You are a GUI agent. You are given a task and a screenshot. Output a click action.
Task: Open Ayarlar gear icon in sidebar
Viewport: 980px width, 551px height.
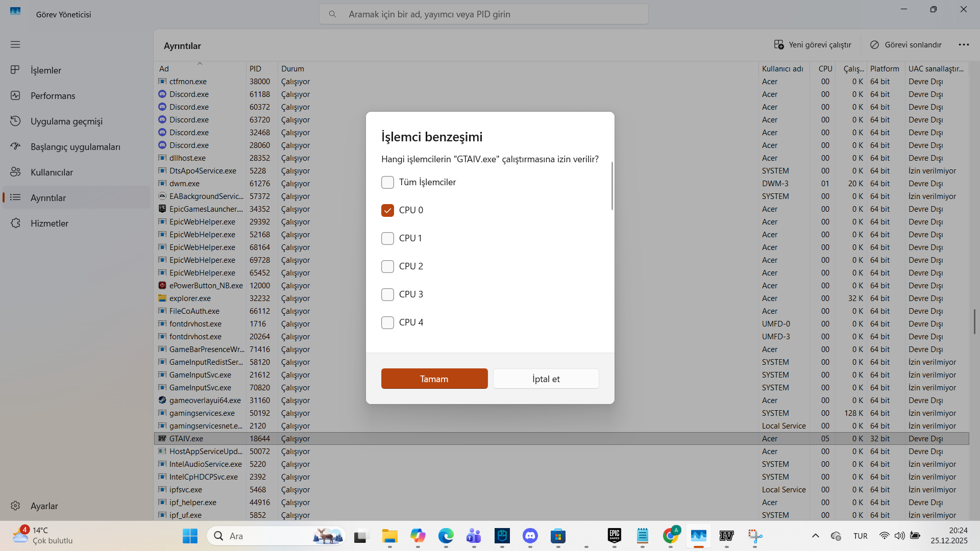click(15, 506)
